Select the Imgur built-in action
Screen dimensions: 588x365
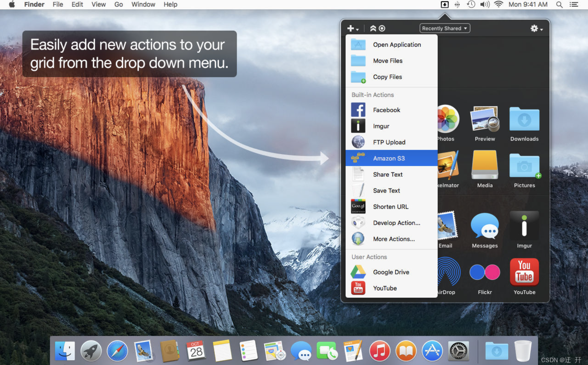[381, 126]
